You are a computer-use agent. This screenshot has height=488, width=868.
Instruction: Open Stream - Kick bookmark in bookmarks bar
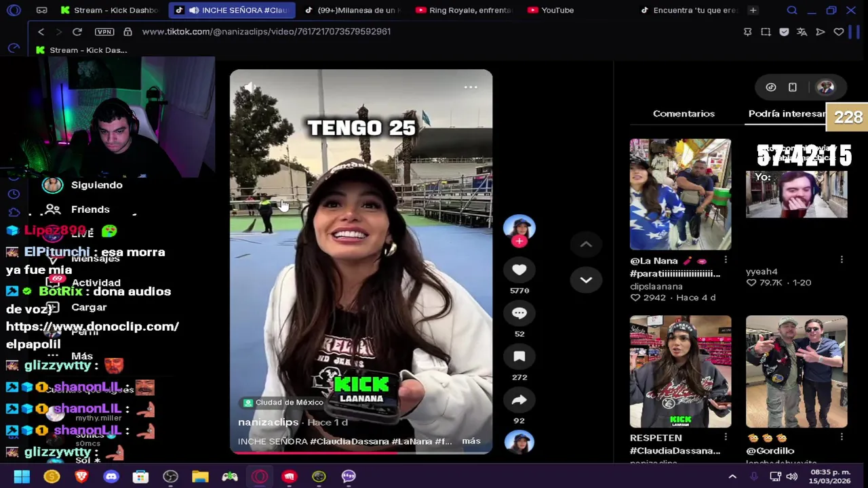pyautogui.click(x=81, y=50)
